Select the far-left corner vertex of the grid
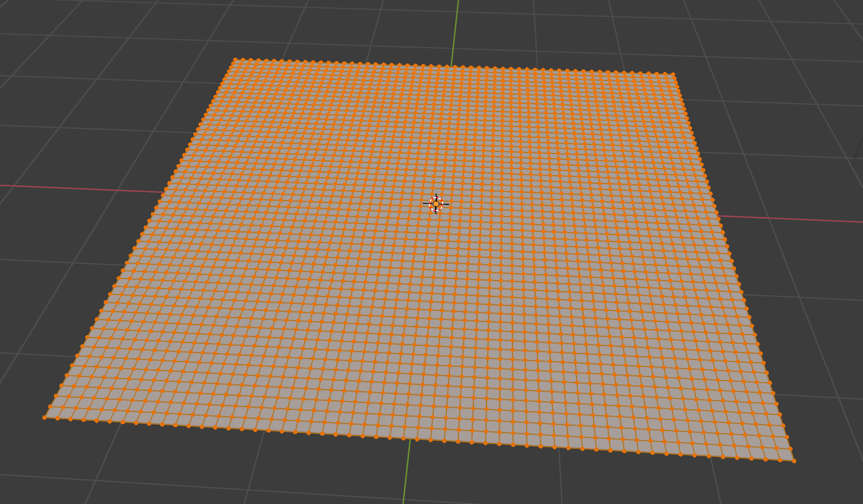Screen dimensions: 863x504 click(x=236, y=60)
